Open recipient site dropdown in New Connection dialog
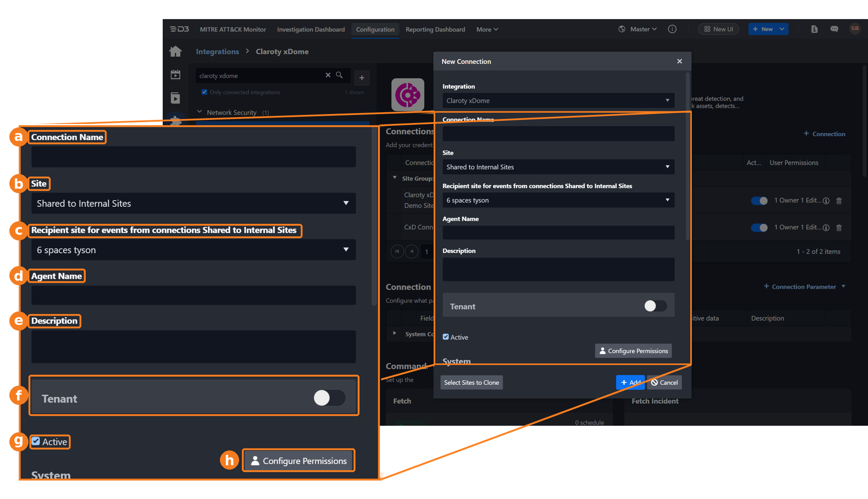868x499 pixels. pos(558,200)
